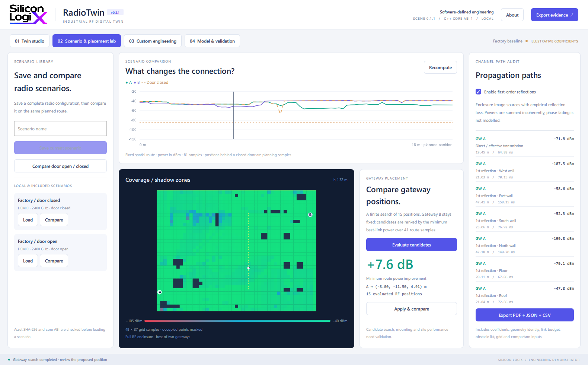The width and height of the screenshot is (588, 365).
Task: Compare the Factory / door open scenario
Action: 54,261
